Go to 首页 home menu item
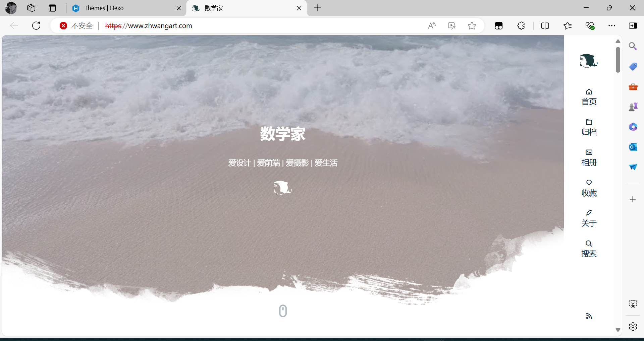 click(589, 97)
